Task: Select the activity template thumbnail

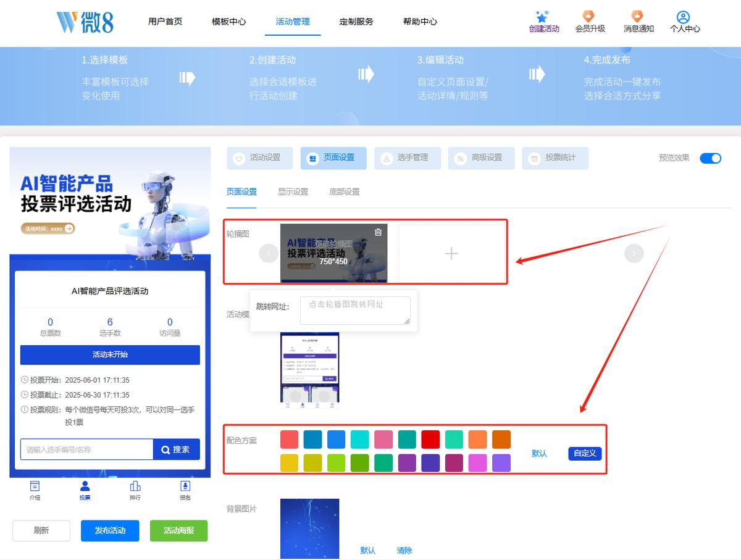Action: coord(309,370)
